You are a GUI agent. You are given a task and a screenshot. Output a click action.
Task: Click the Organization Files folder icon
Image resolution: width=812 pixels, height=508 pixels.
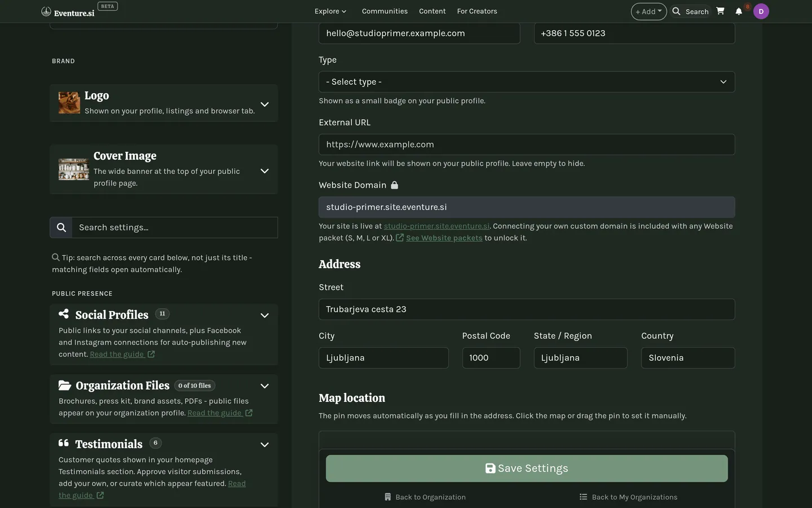pos(65,385)
